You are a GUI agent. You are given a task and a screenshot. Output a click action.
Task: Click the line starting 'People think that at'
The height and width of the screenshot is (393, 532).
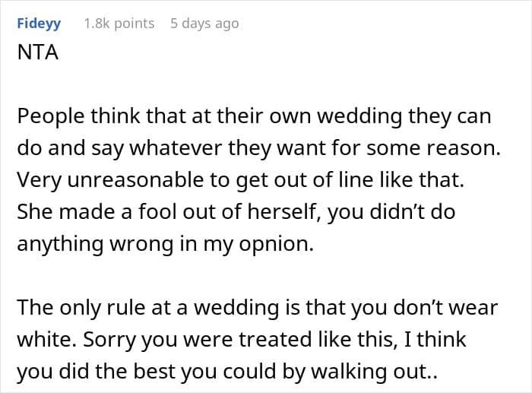(x=254, y=116)
